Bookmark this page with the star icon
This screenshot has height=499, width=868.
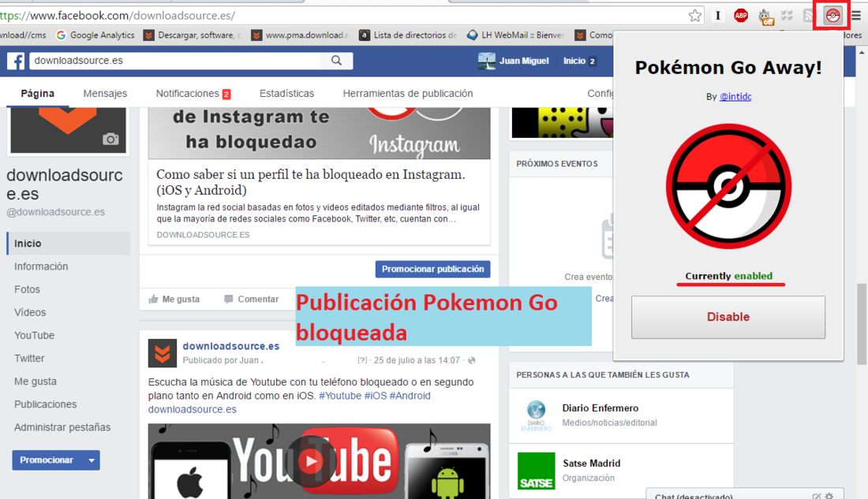point(695,16)
